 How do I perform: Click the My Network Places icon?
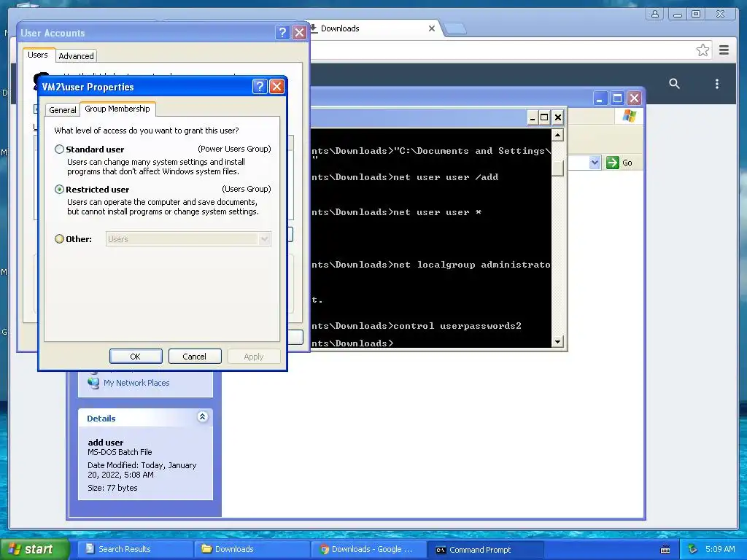[x=93, y=382]
